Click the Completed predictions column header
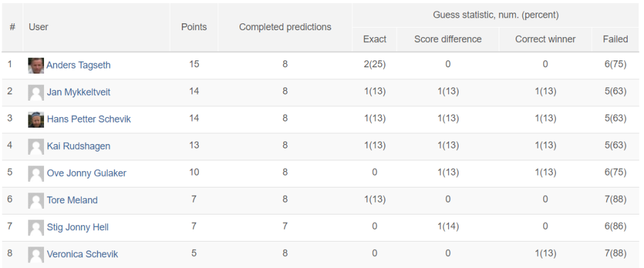 tap(285, 27)
